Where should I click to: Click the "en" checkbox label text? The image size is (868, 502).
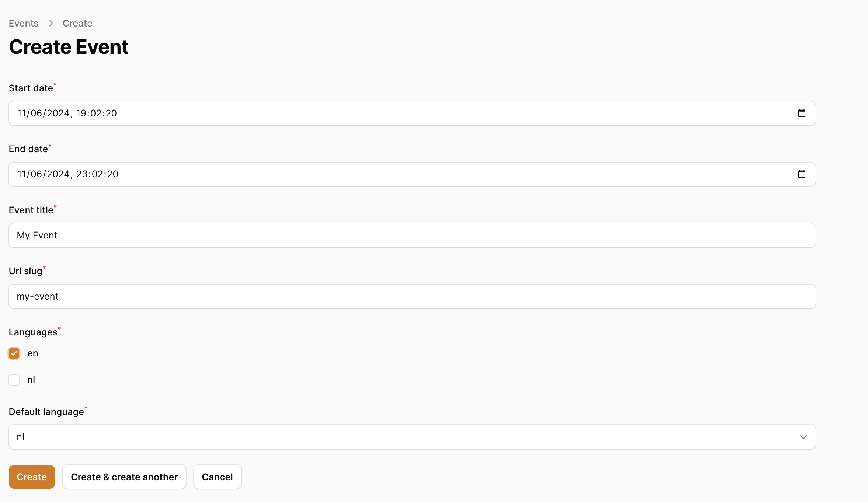pos(32,353)
